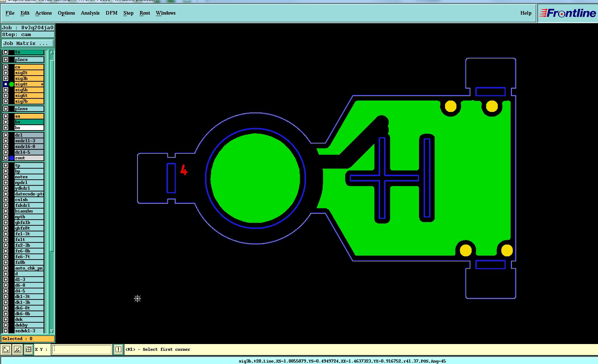Click the incremental coordinate mode icon
The height and width of the screenshot is (364, 598).
[17, 349]
